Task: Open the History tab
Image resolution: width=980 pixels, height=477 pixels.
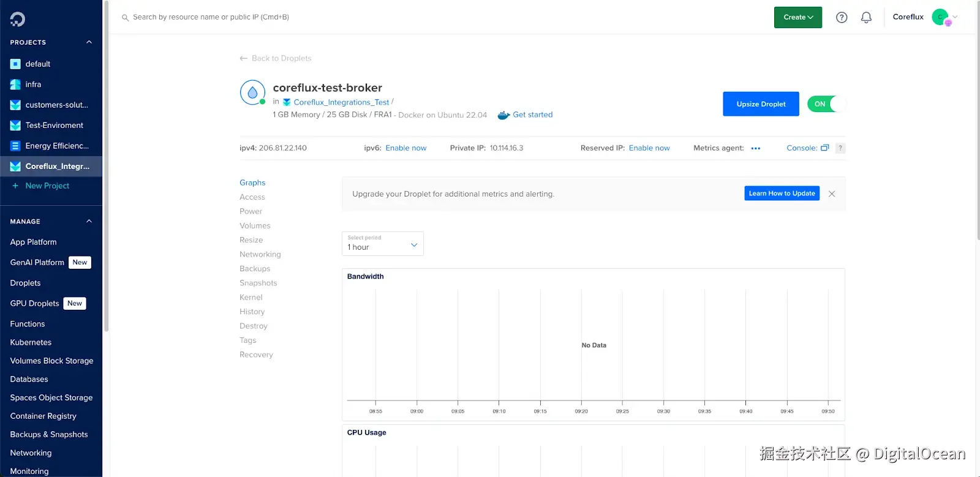Action: click(x=252, y=312)
